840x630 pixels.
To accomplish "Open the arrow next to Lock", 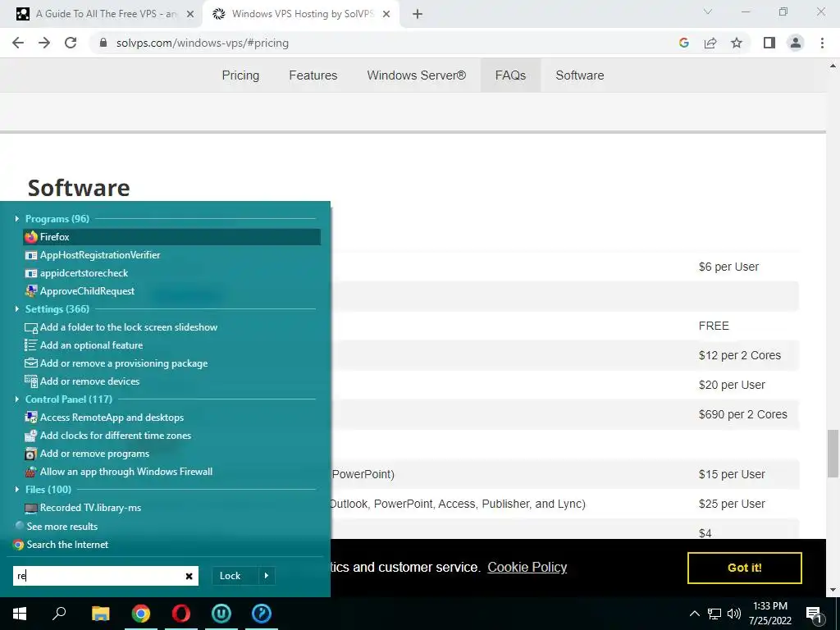I will tap(267, 576).
